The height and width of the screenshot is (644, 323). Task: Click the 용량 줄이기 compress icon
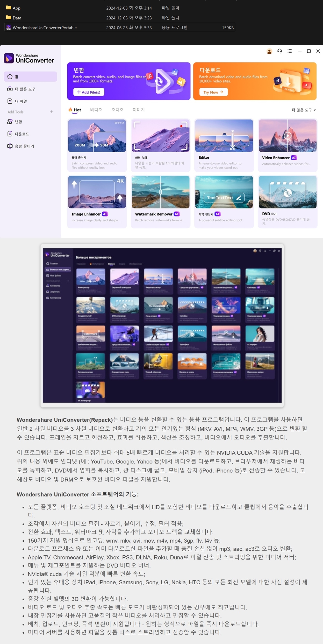tap(10, 146)
